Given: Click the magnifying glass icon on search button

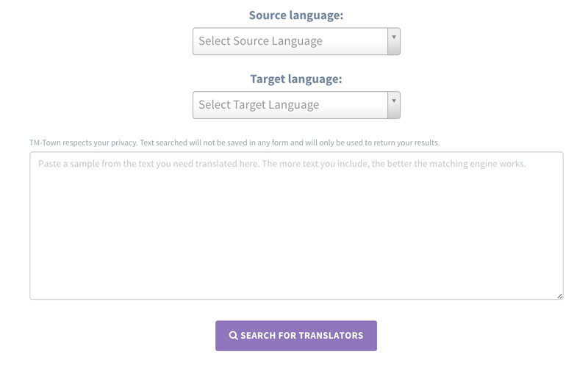Looking at the screenshot, I should [233, 336].
